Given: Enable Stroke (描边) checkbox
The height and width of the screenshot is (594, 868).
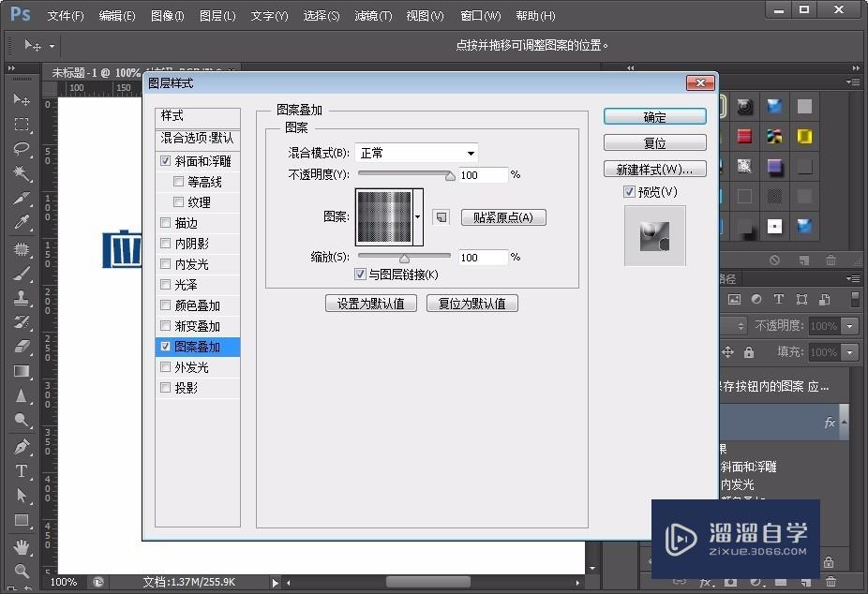Looking at the screenshot, I should pos(165,222).
